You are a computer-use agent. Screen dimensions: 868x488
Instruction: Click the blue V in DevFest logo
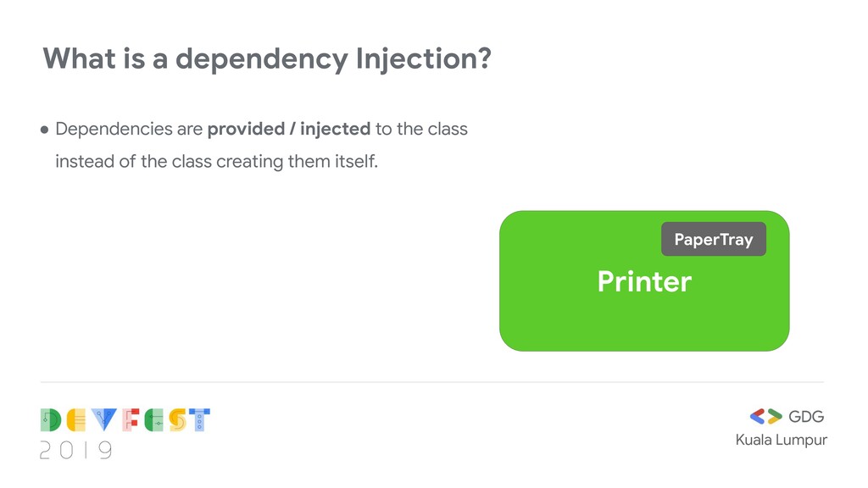point(104,420)
